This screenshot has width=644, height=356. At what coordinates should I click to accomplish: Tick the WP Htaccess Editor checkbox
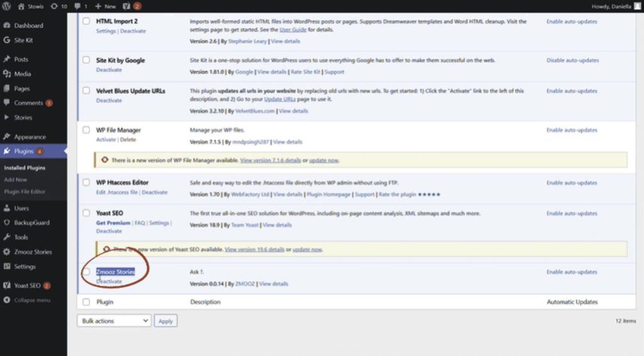pos(86,182)
